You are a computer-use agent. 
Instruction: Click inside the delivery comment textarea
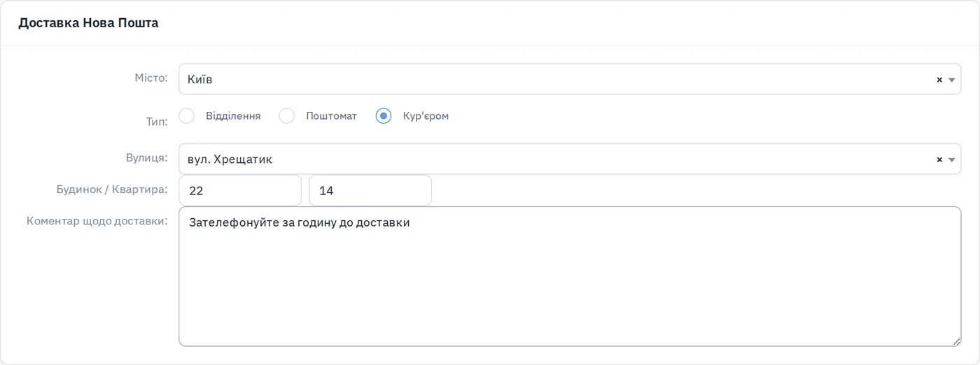coord(570,276)
